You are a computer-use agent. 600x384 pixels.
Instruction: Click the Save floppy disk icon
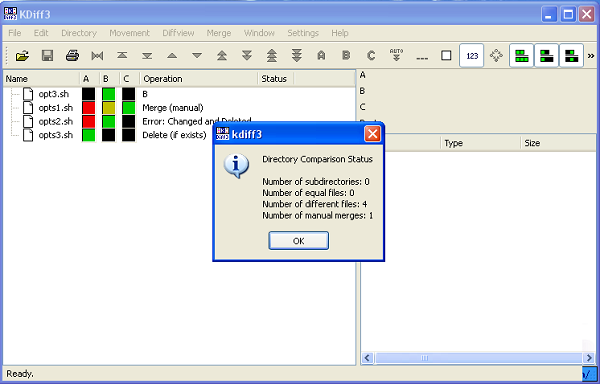[x=47, y=56]
